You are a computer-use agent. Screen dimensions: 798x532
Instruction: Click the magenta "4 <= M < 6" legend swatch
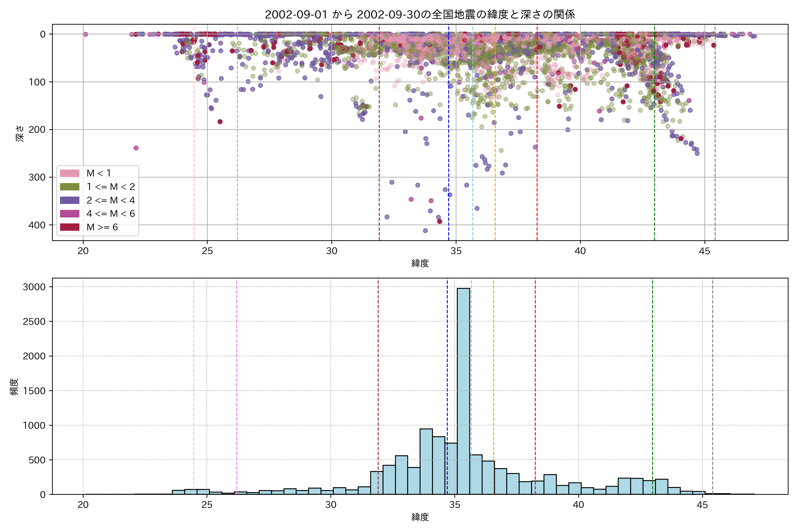70,214
